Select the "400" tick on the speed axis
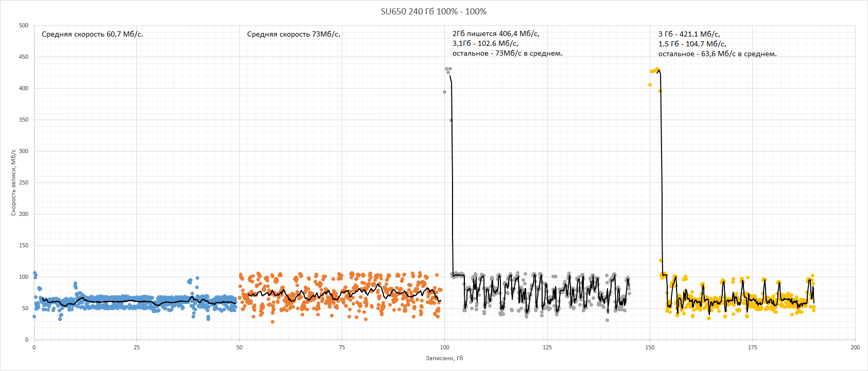 [24, 88]
